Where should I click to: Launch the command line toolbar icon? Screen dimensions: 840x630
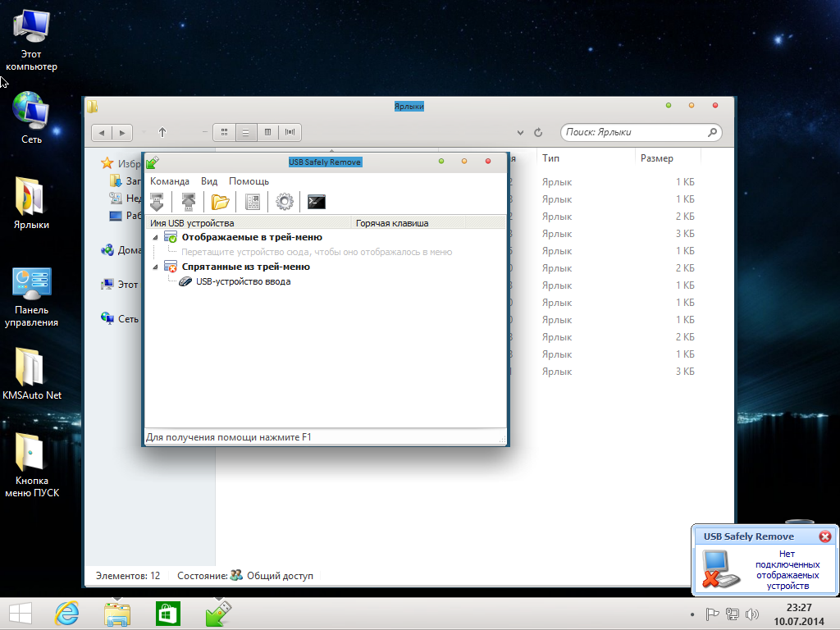(x=317, y=202)
